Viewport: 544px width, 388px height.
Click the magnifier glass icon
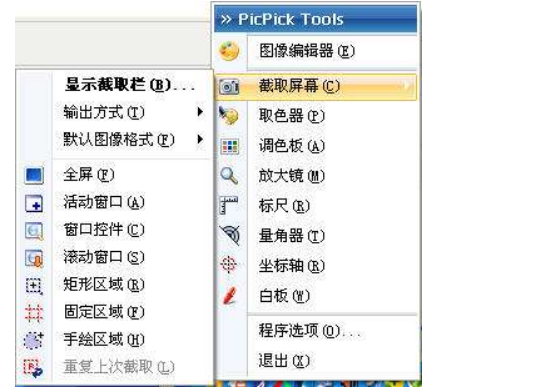[229, 176]
